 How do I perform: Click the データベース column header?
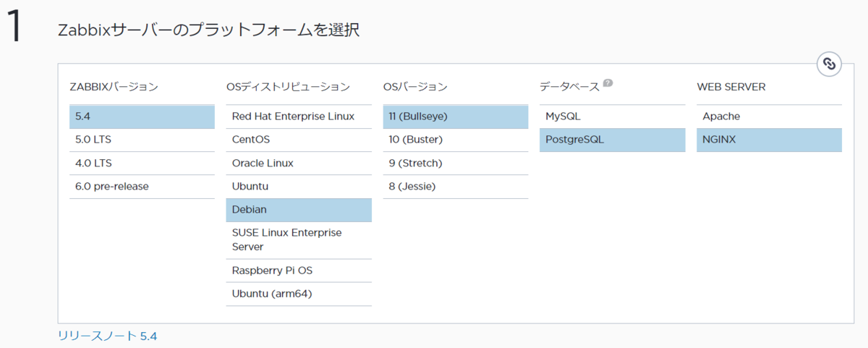[570, 87]
